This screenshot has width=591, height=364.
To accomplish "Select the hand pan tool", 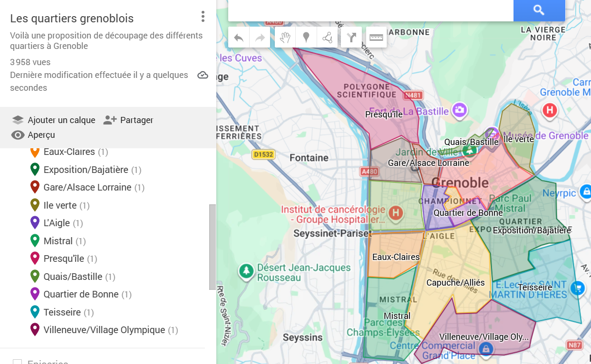I will pos(285,38).
